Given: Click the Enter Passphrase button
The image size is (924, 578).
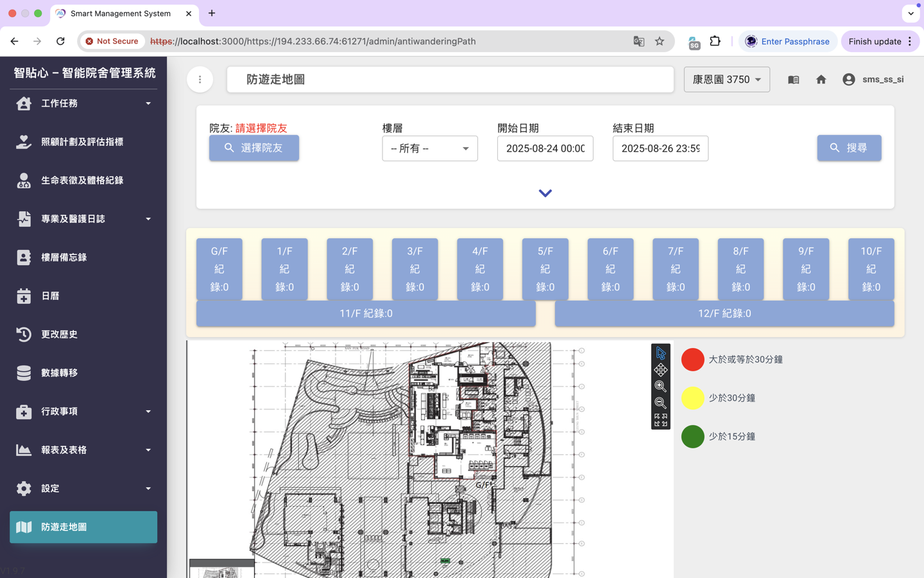Looking at the screenshot, I should [788, 41].
